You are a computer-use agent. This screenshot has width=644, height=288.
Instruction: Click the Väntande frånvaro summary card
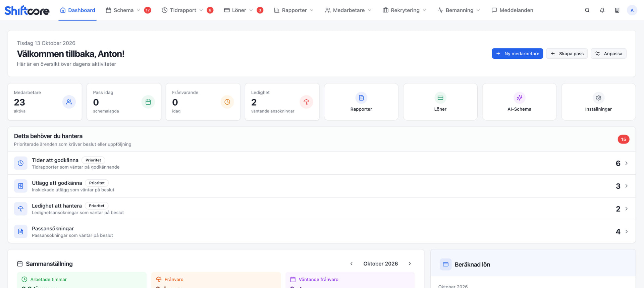pos(350,280)
